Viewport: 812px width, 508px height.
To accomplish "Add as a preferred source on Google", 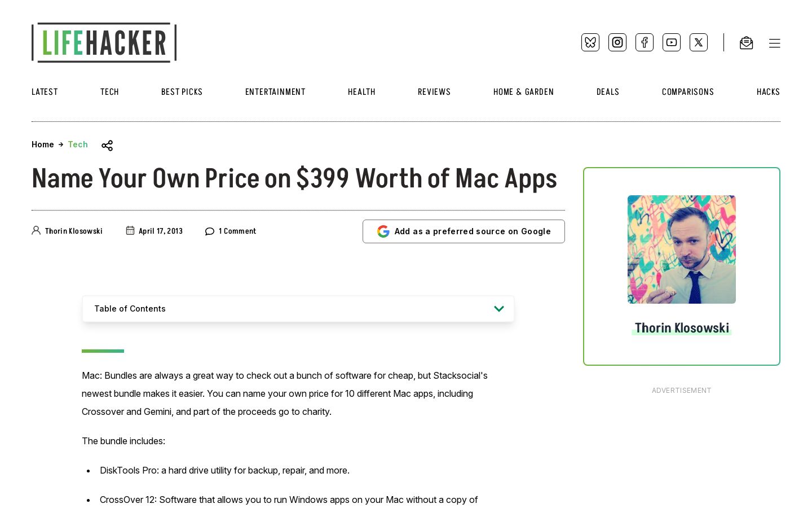I will pyautogui.click(x=464, y=231).
